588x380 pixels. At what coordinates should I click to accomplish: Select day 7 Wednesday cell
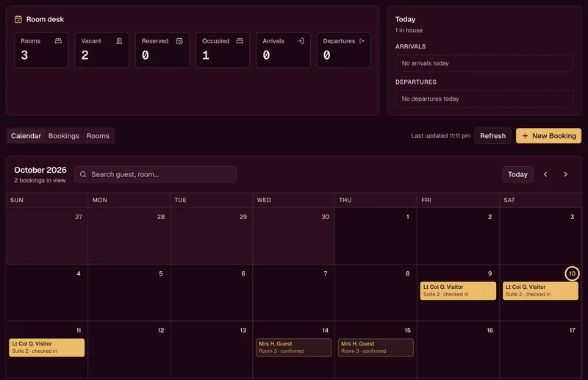[293, 293]
